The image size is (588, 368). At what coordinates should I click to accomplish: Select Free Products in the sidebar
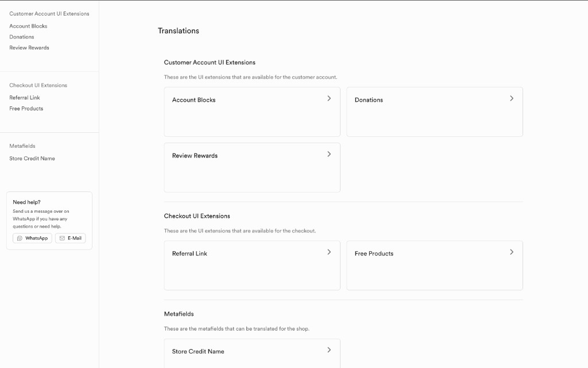click(x=26, y=109)
